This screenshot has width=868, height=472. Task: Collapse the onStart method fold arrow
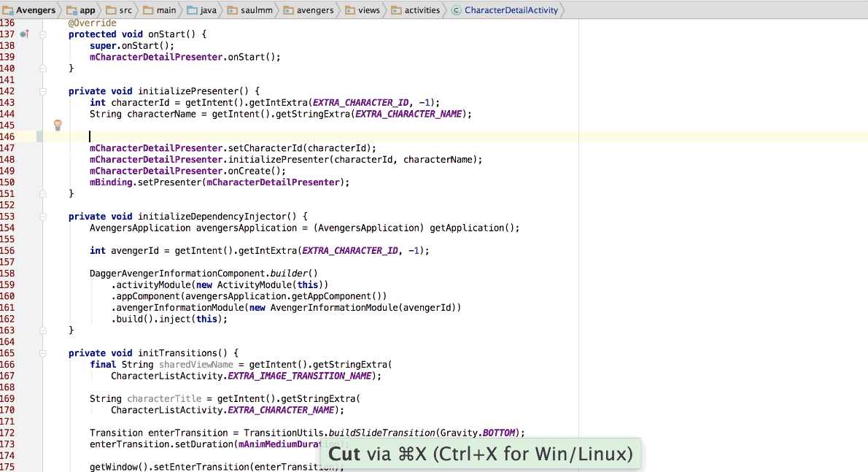tap(42, 34)
